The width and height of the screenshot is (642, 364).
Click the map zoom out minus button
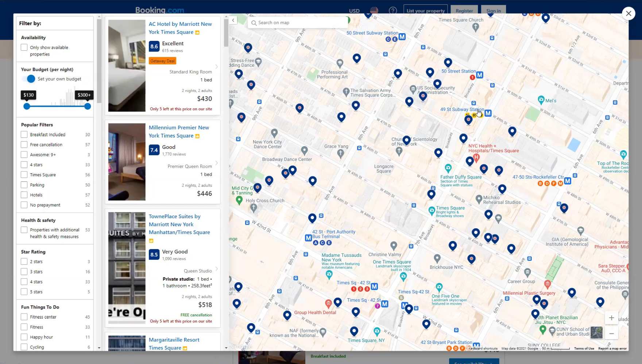point(611,333)
